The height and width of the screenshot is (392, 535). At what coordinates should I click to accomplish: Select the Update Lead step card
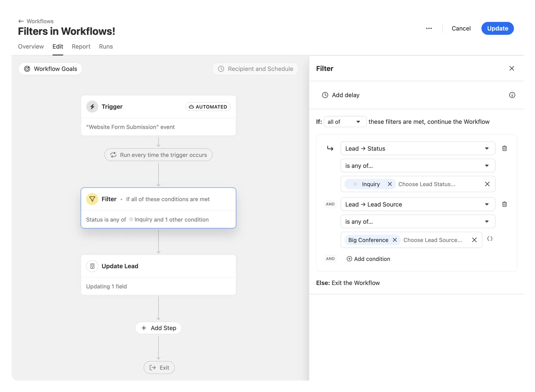point(158,275)
